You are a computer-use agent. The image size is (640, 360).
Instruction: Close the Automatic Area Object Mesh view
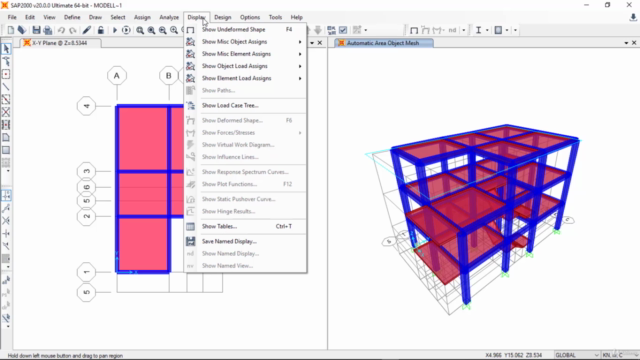click(634, 43)
